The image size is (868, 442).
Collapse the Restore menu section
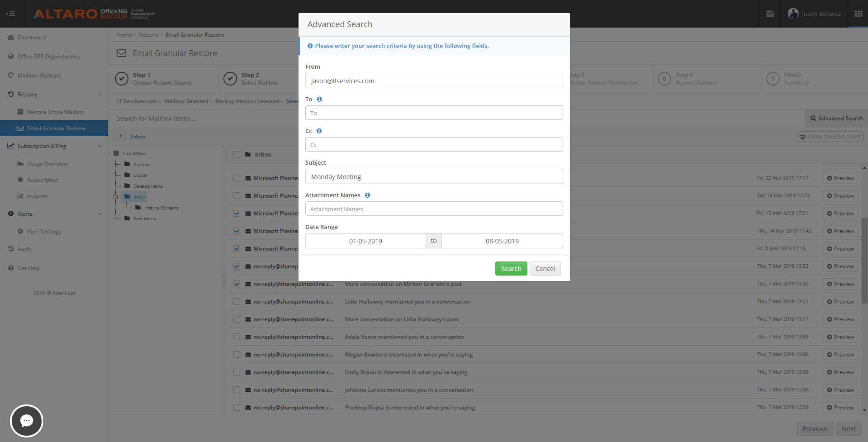[x=100, y=94]
